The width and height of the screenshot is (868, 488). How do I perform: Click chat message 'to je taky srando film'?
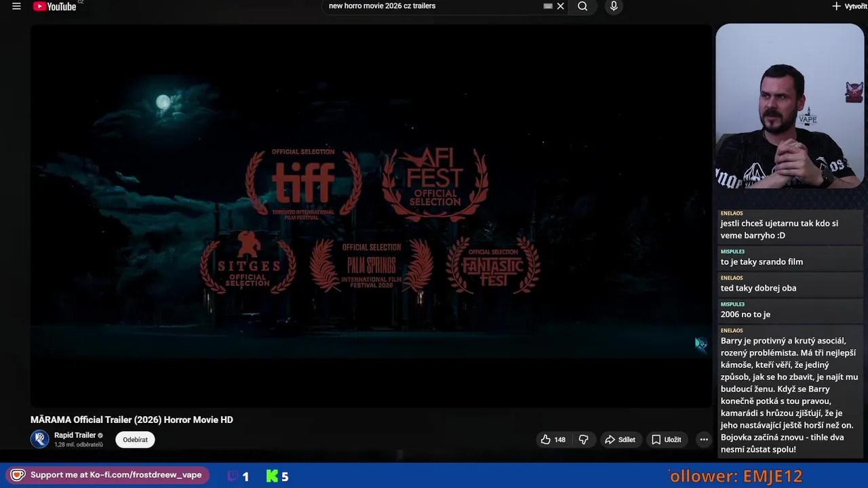pos(762,262)
